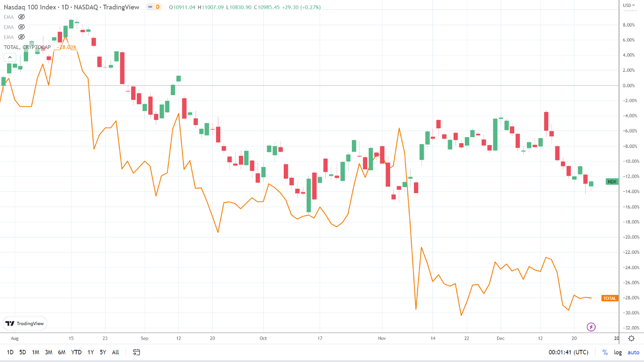The height and width of the screenshot is (362, 644).
Task: Select the TOTAL, CRYPTOCAP legend entry
Action: click(x=27, y=47)
